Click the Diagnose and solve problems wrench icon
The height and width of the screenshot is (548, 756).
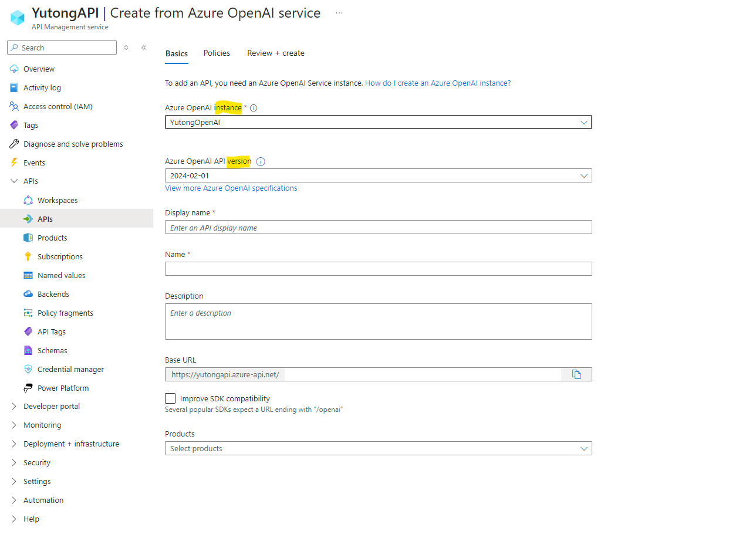click(14, 144)
